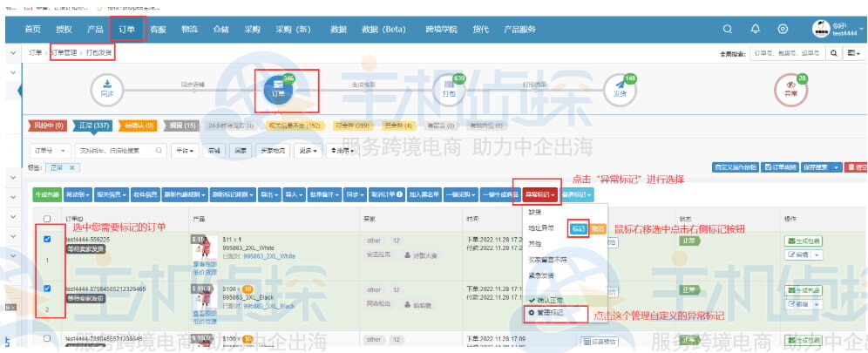
Task: Click 订单管理 in the breadcrumb
Action: (x=64, y=53)
